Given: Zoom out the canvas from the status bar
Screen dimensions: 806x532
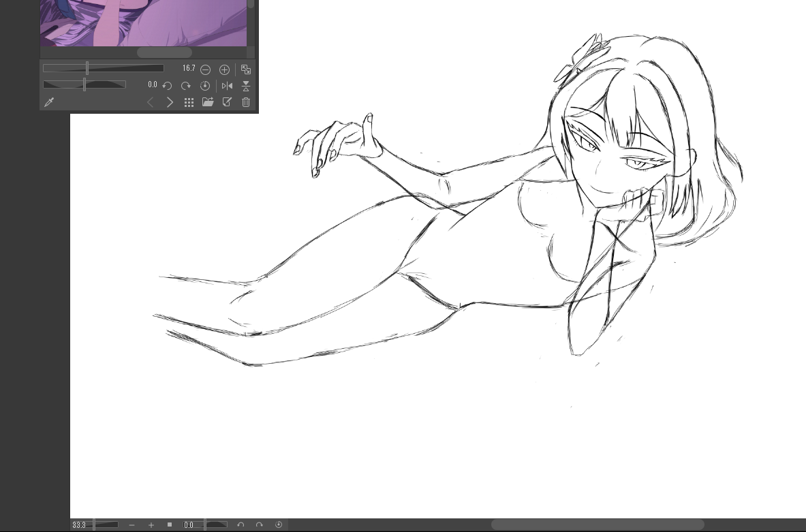Looking at the screenshot, I should [x=131, y=525].
